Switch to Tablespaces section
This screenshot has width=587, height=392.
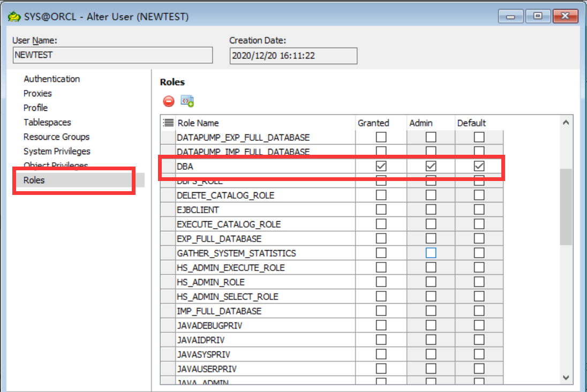[47, 123]
